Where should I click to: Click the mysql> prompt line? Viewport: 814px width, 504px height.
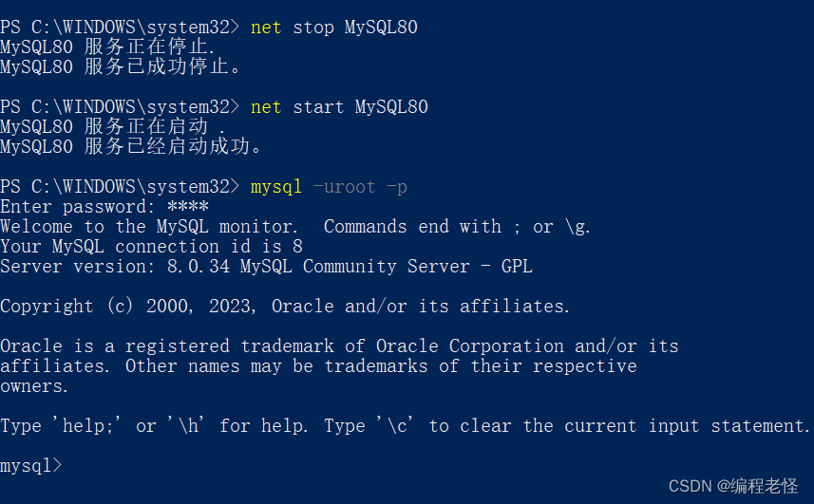pos(31,466)
